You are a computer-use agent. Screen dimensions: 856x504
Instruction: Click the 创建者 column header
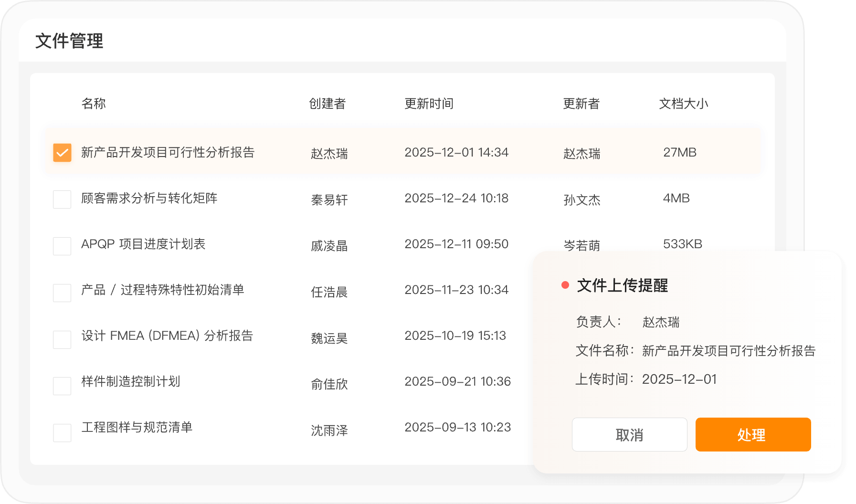coord(327,104)
